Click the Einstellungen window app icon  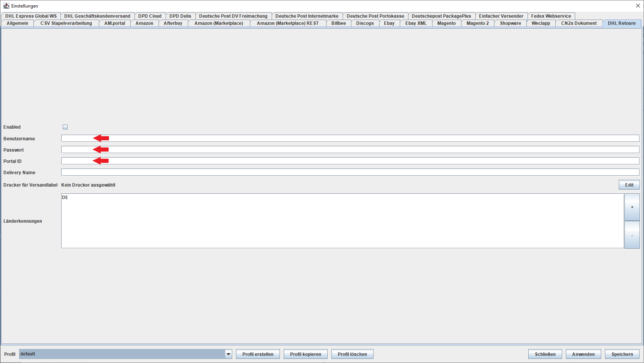coord(6,6)
